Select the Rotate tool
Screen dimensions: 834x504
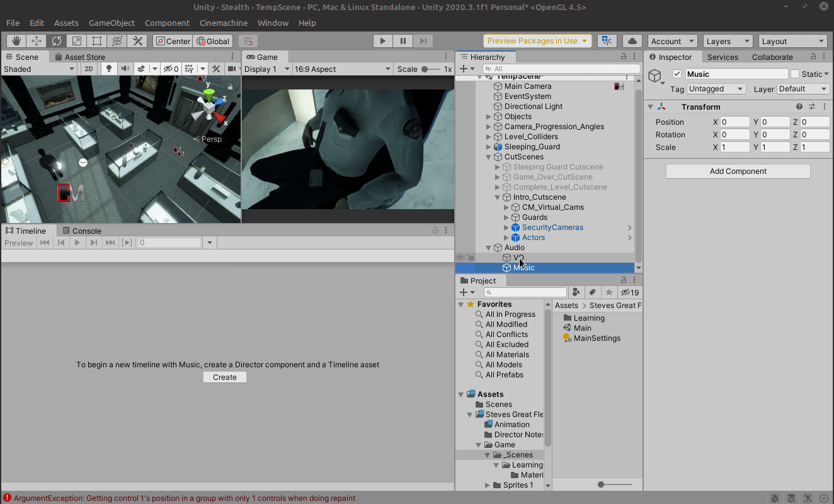[57, 41]
